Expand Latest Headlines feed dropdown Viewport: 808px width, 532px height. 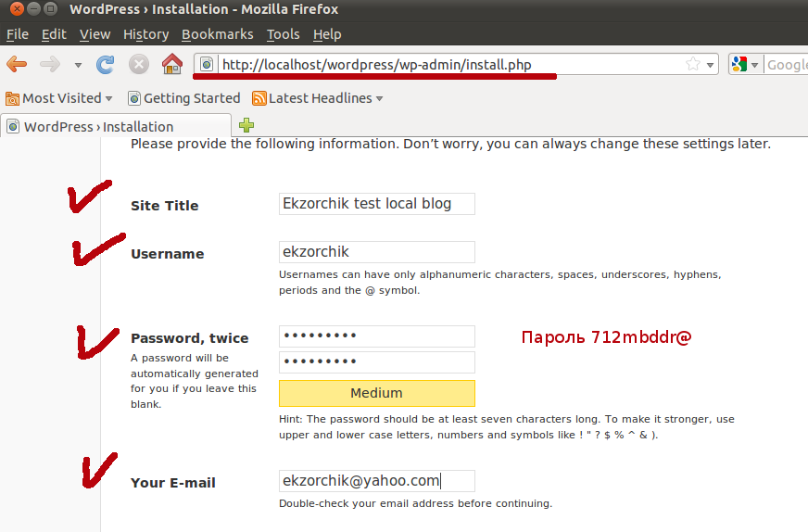coord(380,98)
